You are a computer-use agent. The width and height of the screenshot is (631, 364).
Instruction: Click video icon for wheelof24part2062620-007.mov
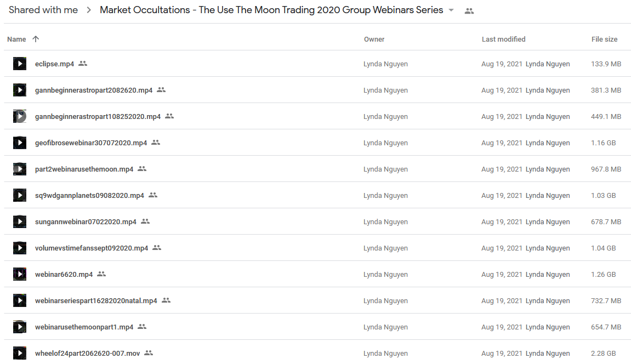point(19,353)
